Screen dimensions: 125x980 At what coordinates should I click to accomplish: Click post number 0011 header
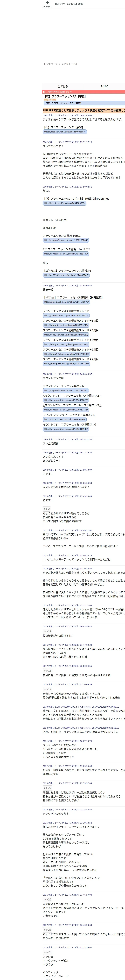pyautogui.click(x=67, y=531)
